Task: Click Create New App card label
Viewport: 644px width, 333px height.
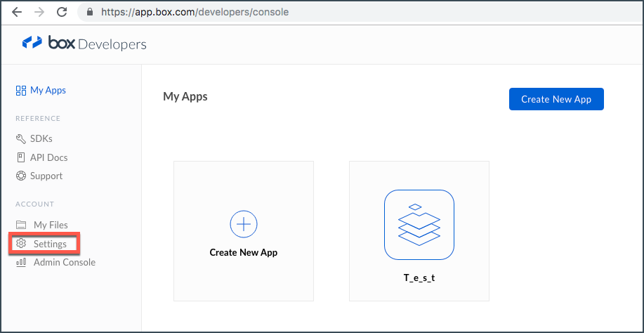Action: [244, 252]
